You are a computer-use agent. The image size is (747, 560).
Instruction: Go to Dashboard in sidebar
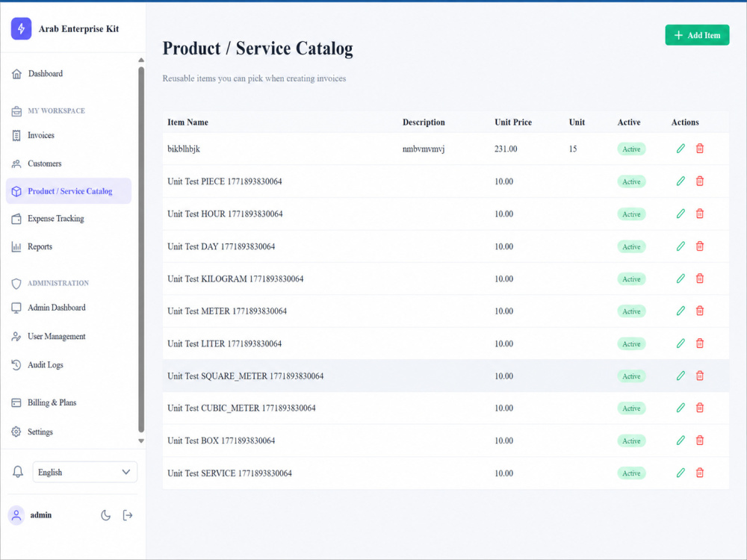pyautogui.click(x=68, y=74)
